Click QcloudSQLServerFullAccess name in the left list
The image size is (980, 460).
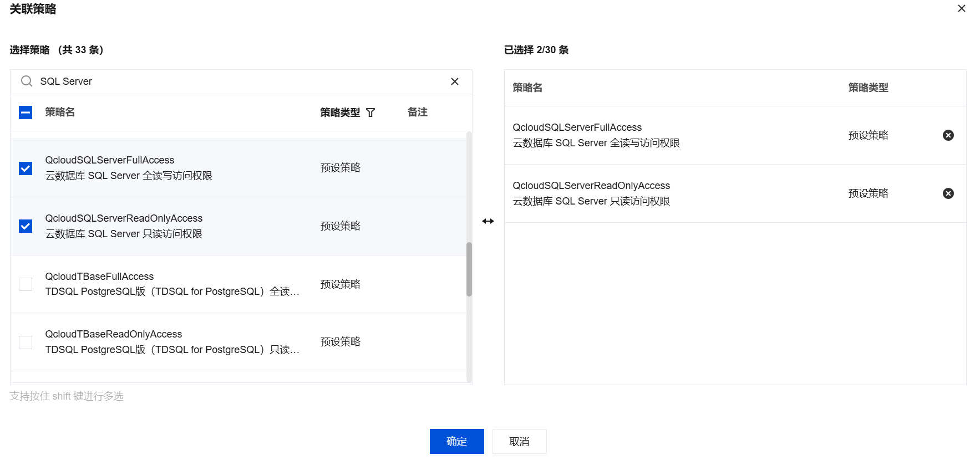point(110,160)
